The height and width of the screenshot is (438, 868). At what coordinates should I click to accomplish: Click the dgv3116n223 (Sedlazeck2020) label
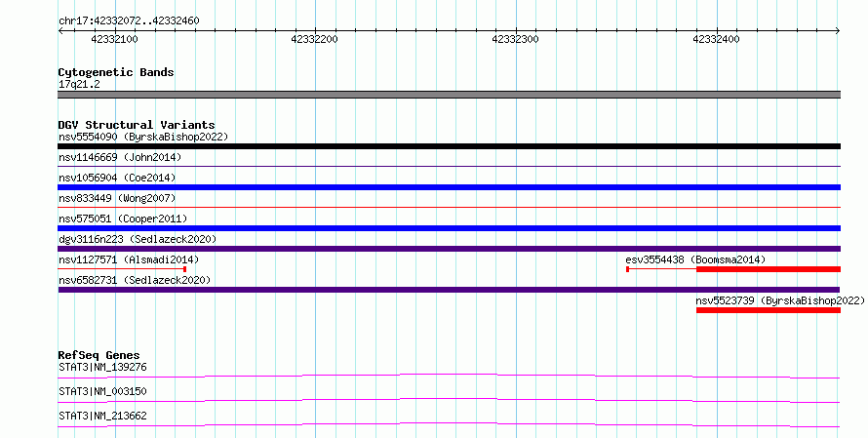pyautogui.click(x=138, y=239)
